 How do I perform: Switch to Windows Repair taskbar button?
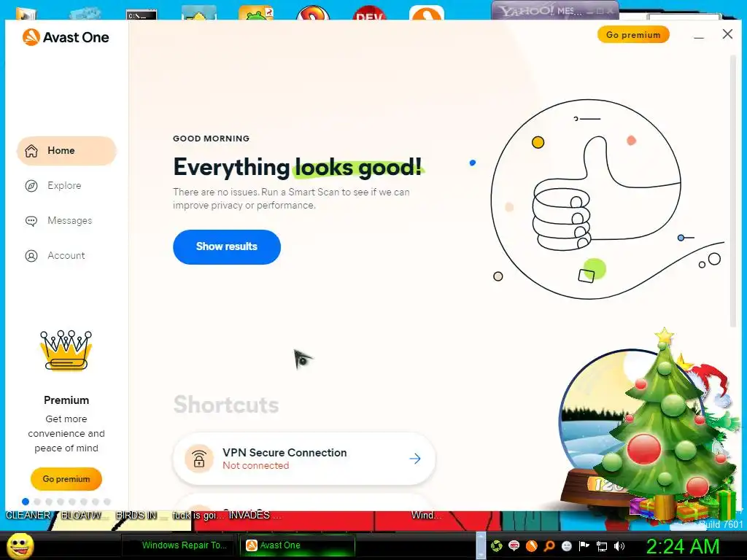point(179,545)
